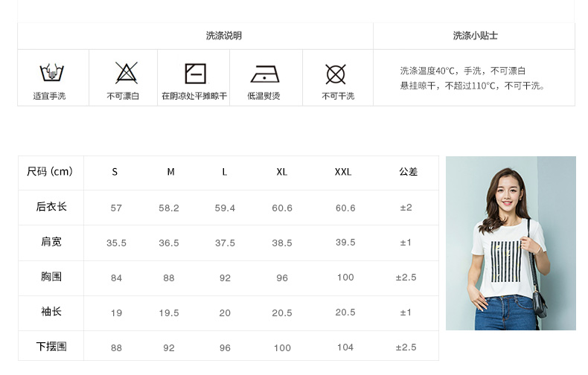This screenshot has height=375, width=588.
Task: Click the 低温熨烫 label
Action: [x=263, y=96]
